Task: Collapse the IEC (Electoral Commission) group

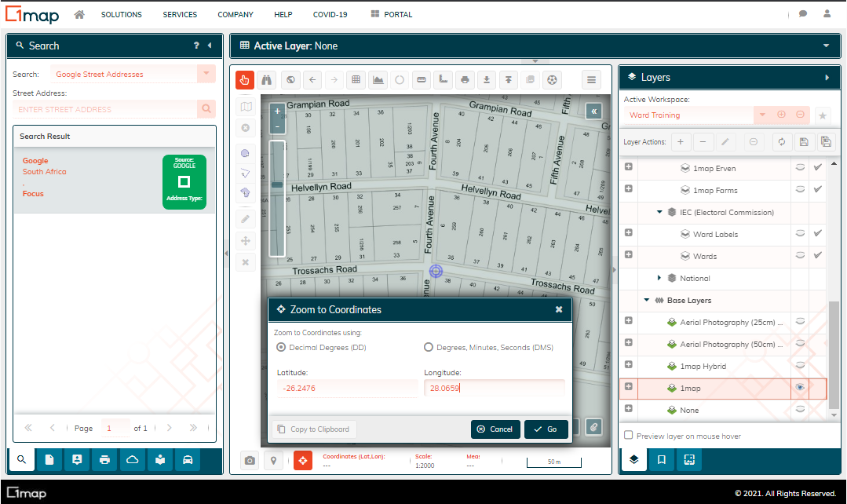Action: pos(659,212)
